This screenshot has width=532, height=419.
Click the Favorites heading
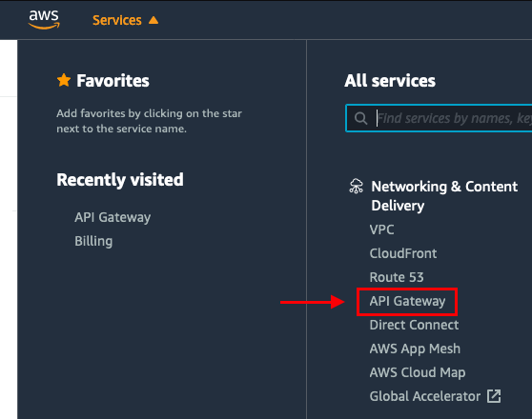[x=113, y=81]
